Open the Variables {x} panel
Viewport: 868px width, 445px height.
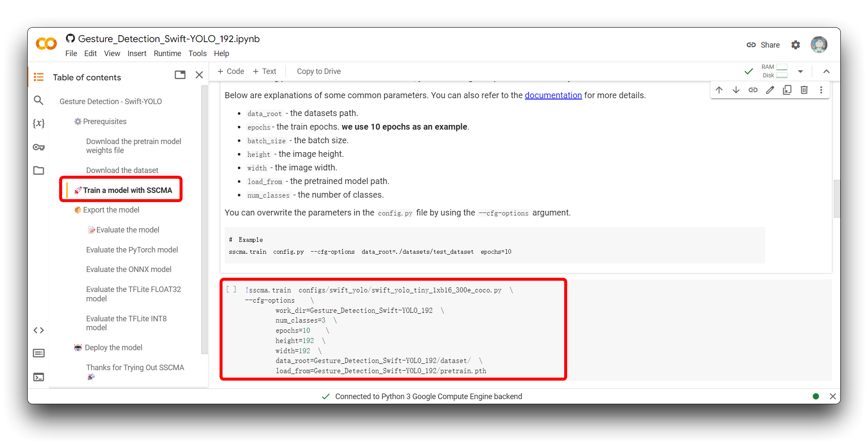coord(39,123)
